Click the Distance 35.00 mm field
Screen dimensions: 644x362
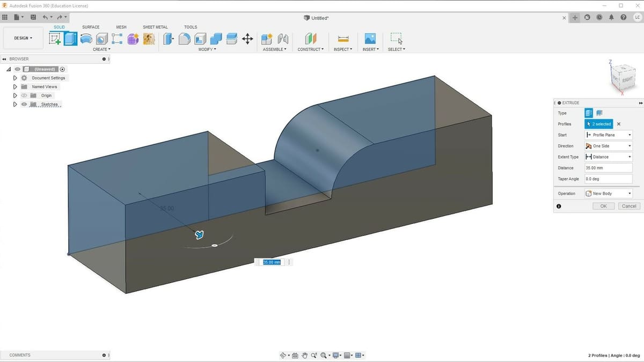[x=608, y=168]
